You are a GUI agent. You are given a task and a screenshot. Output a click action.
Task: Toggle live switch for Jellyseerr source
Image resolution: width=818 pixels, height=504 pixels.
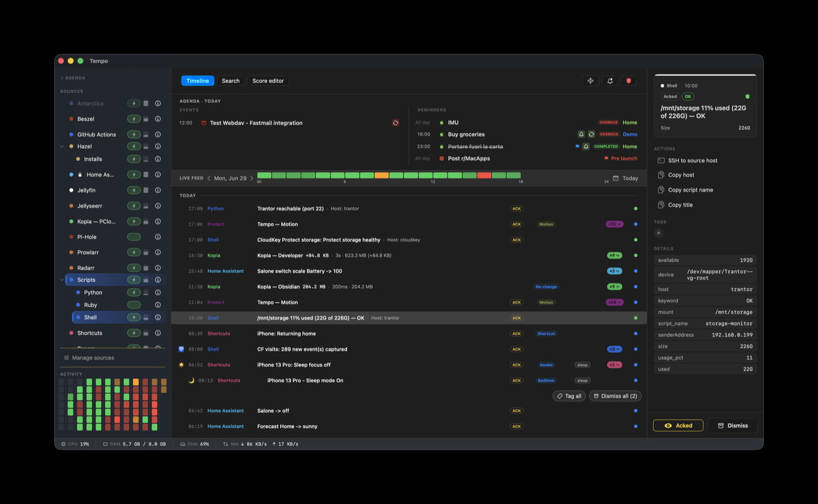(134, 206)
